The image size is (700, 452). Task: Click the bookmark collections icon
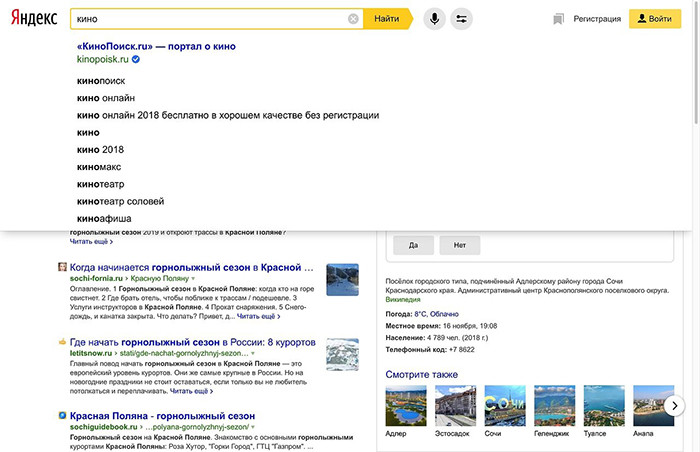pyautogui.click(x=558, y=19)
